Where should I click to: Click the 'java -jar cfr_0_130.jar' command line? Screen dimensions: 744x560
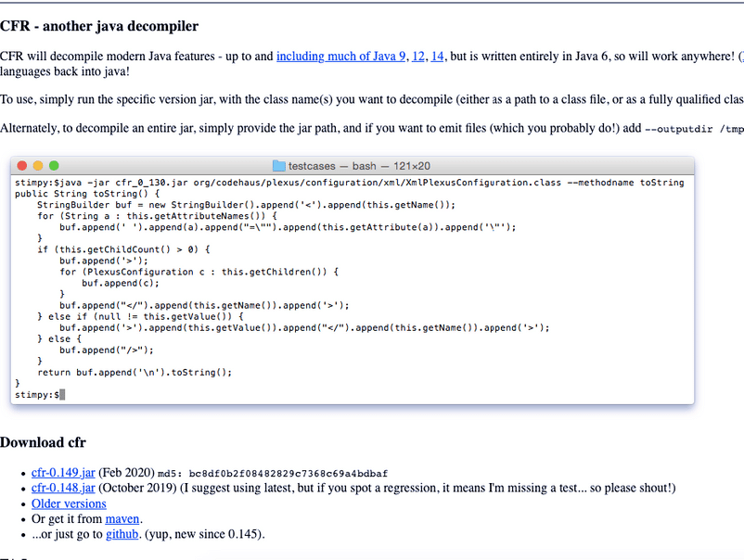point(350,183)
